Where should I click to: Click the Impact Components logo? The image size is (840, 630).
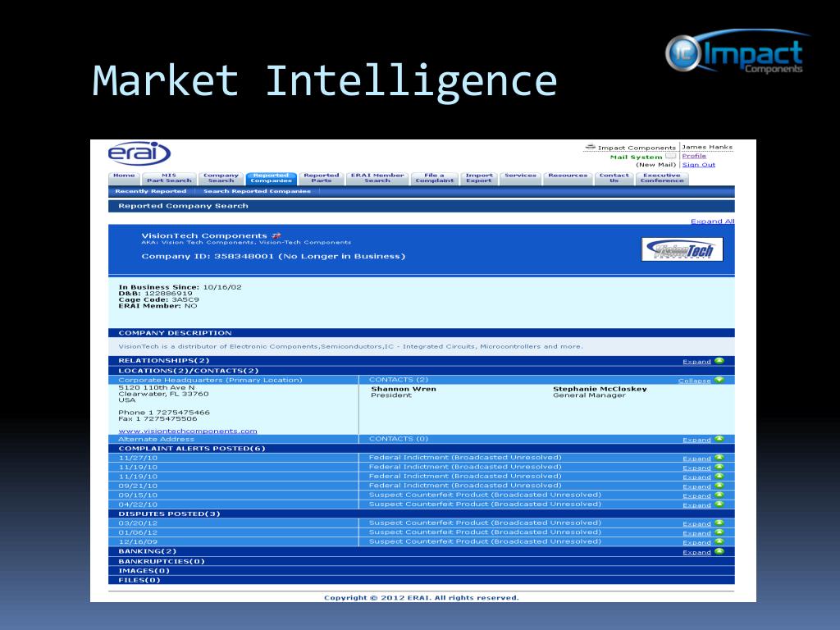(x=737, y=52)
